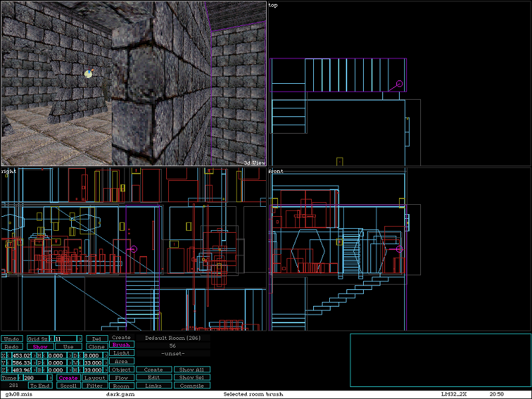
Task: Select the magenta brush marker in top view
Action: [400, 84]
